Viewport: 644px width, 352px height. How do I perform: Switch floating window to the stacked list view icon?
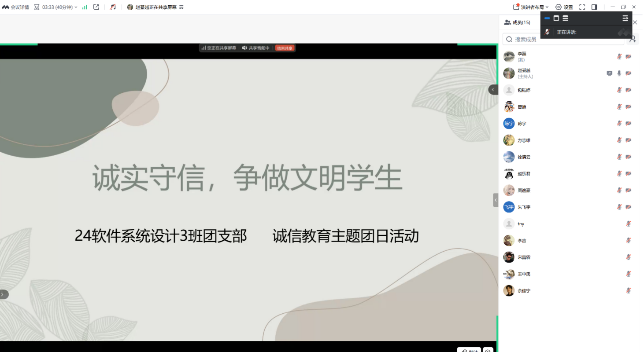tap(565, 18)
